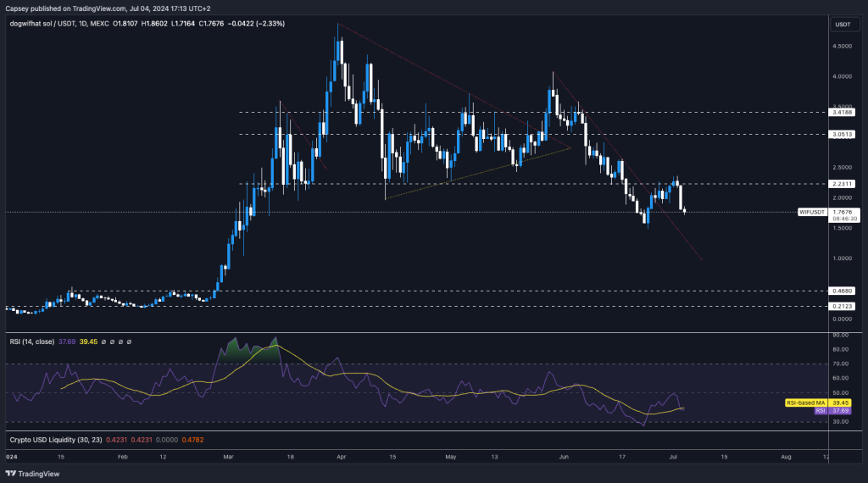868x483 pixels.
Task: Click the close price C1.7676 in header
Action: coord(211,24)
